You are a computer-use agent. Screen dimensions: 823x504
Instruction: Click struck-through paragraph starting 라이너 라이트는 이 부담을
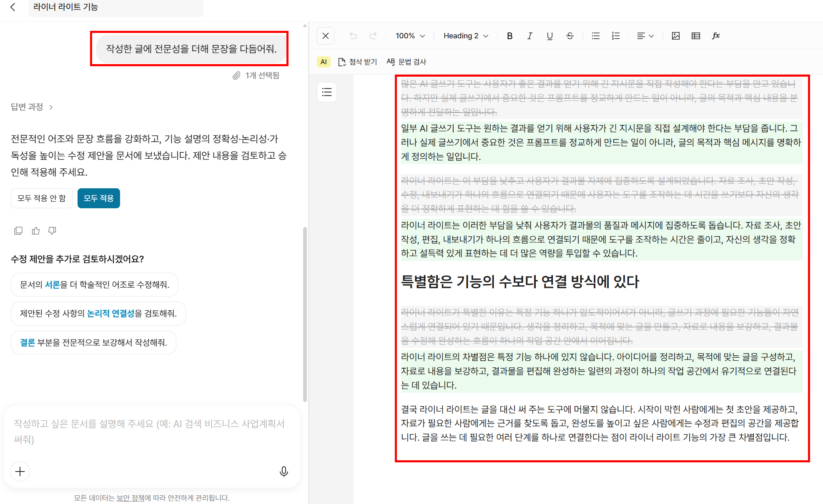tap(601, 195)
